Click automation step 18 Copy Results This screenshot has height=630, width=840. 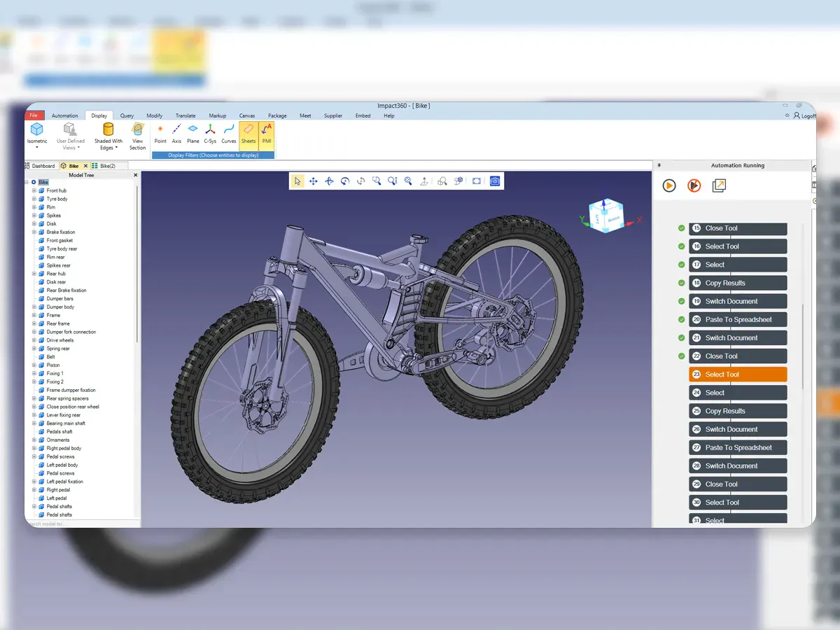click(x=738, y=283)
